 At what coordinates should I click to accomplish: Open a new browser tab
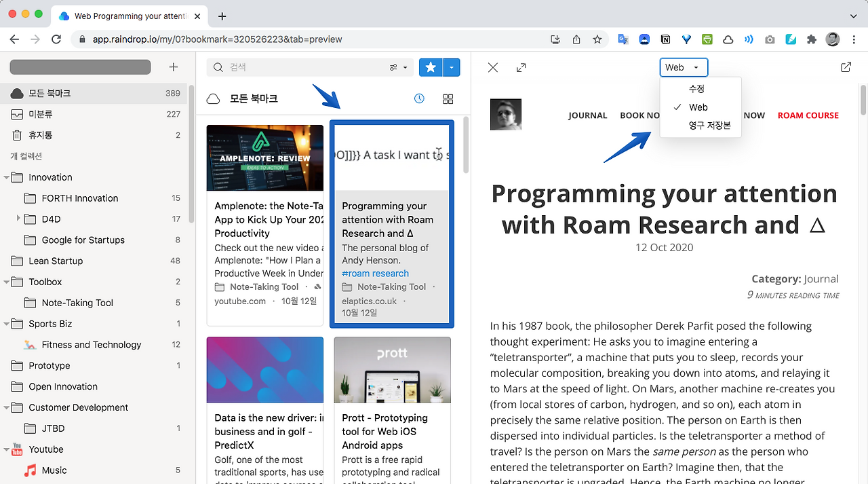tap(222, 16)
